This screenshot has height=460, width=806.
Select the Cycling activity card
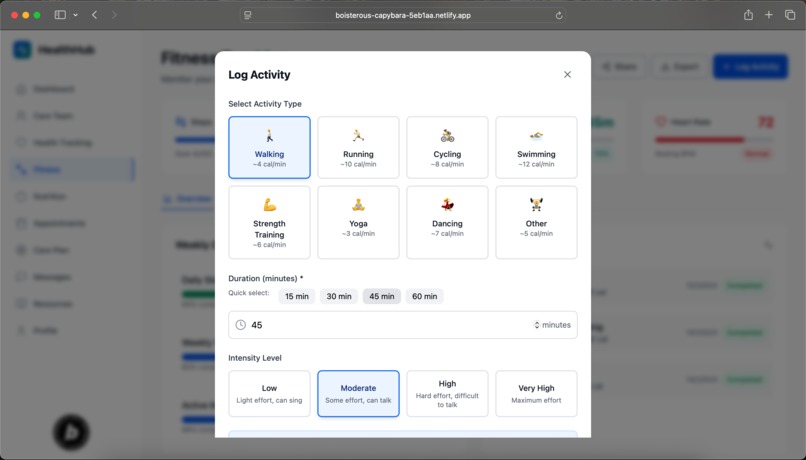coord(447,147)
